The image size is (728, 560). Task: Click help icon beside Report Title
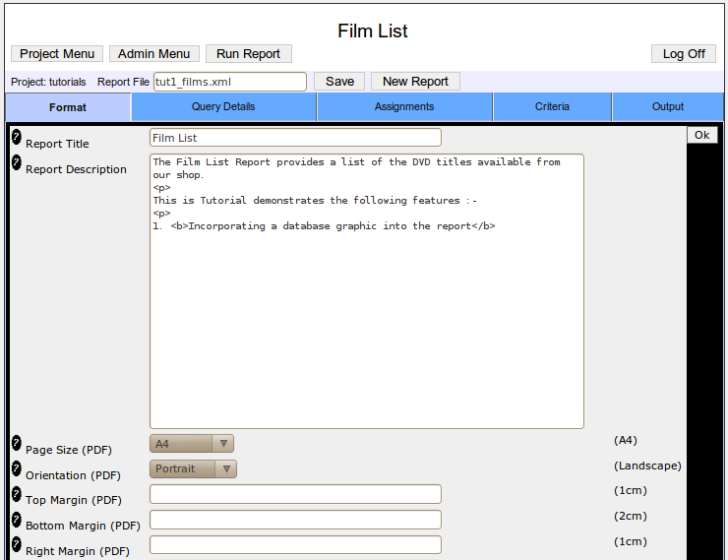(x=17, y=137)
